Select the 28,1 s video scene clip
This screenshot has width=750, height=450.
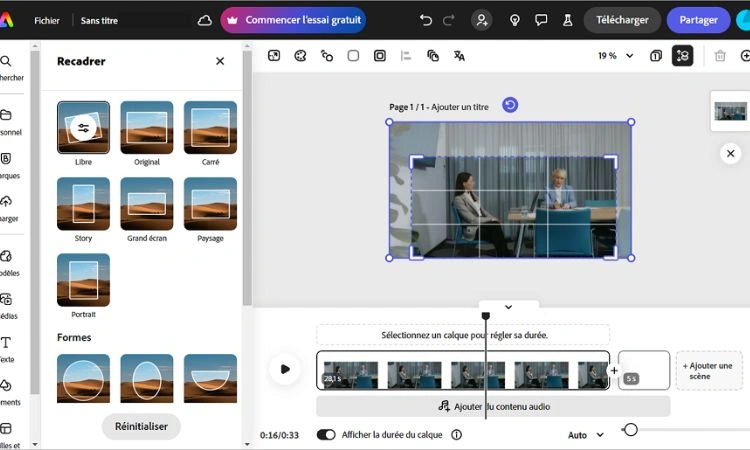[463, 370]
